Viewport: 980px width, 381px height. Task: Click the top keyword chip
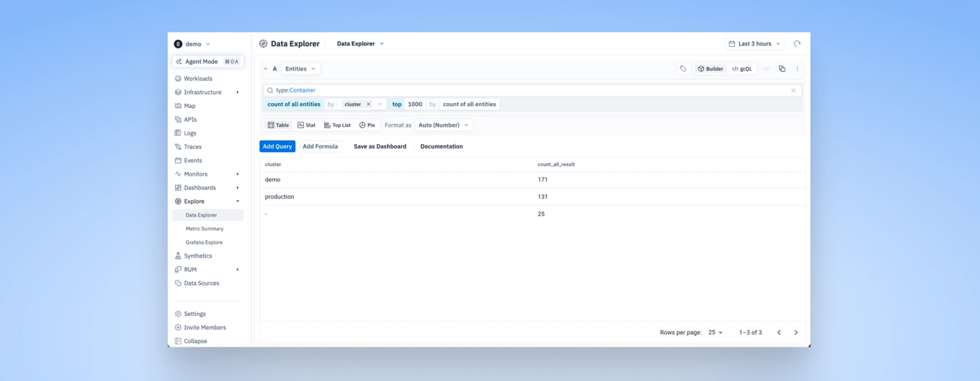tap(397, 104)
